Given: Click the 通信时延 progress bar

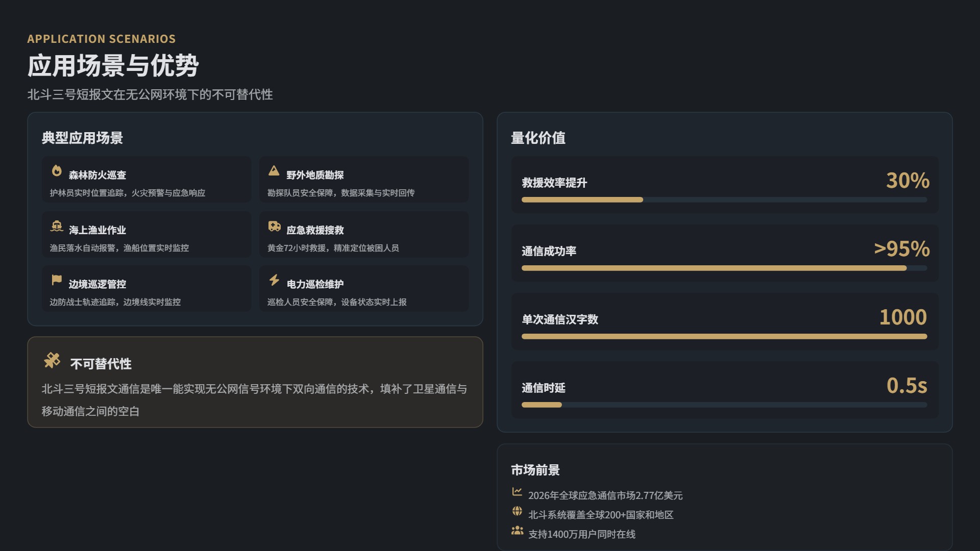Looking at the screenshot, I should (724, 405).
